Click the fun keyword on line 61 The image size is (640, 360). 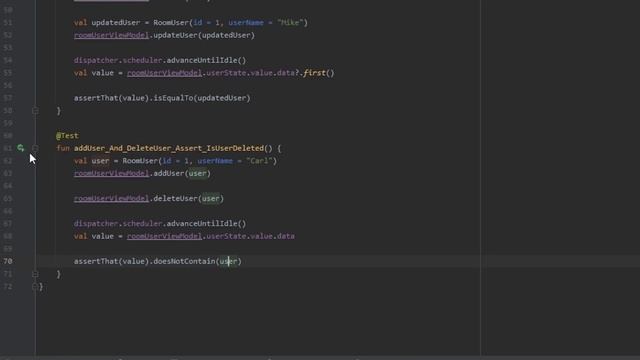[x=63, y=148]
